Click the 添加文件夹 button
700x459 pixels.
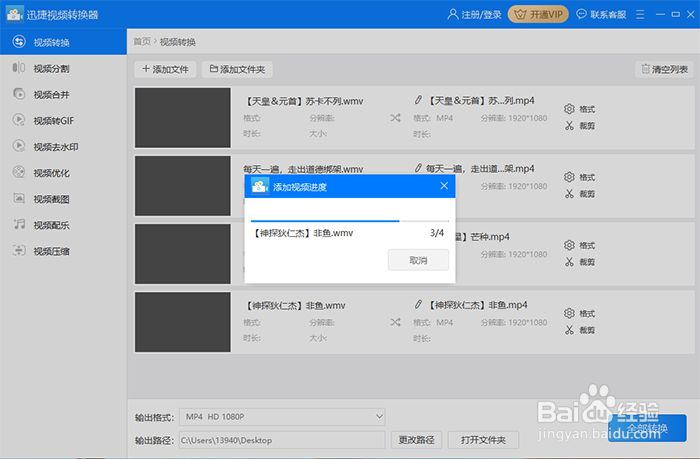point(237,69)
